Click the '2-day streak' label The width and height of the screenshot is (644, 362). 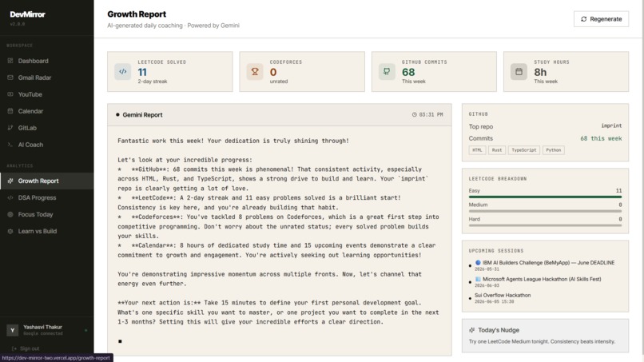click(153, 82)
